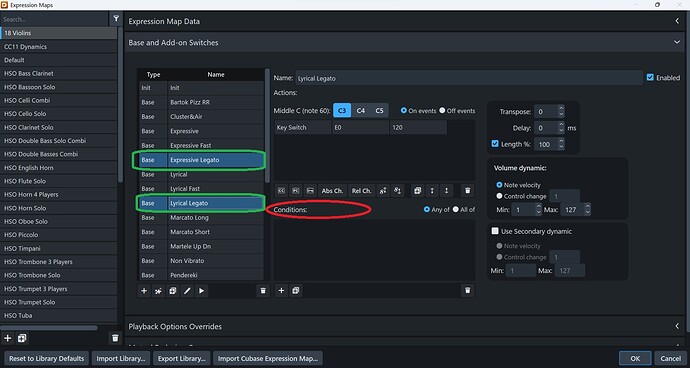Confirm with the OK button
This screenshot has width=690, height=368.
coord(635,358)
